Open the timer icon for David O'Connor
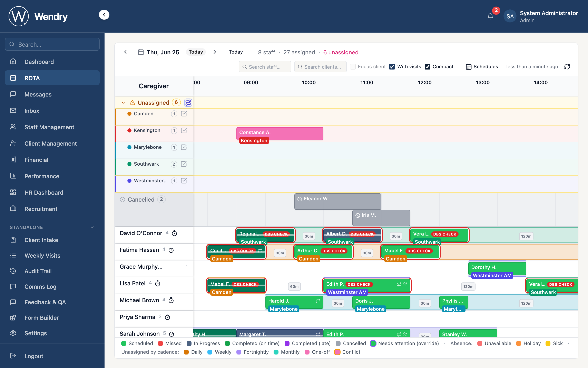 tap(174, 233)
